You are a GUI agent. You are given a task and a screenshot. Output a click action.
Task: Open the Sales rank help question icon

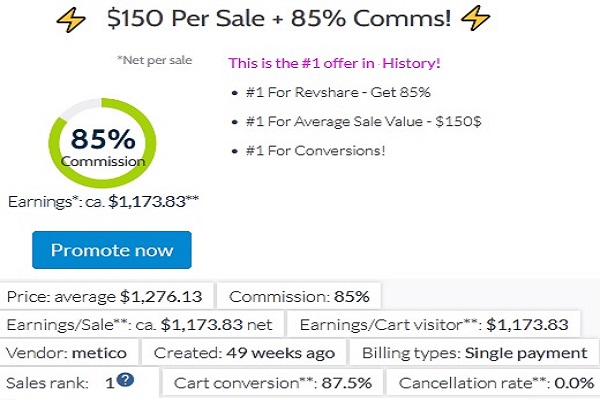pos(126,380)
